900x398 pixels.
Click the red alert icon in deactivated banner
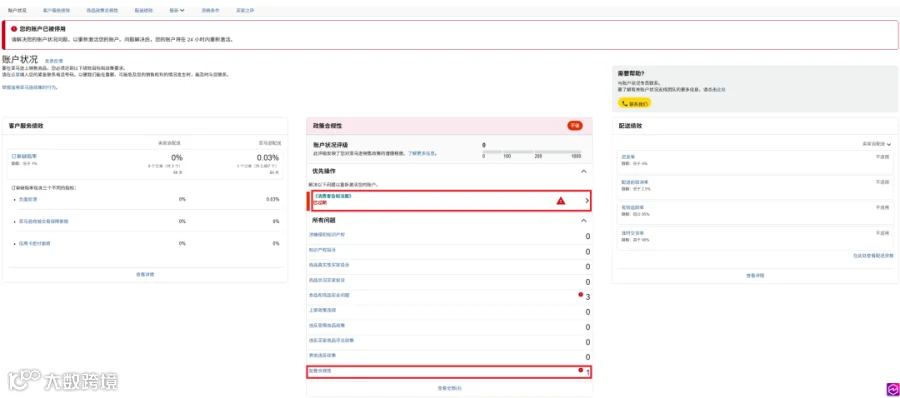14,28
